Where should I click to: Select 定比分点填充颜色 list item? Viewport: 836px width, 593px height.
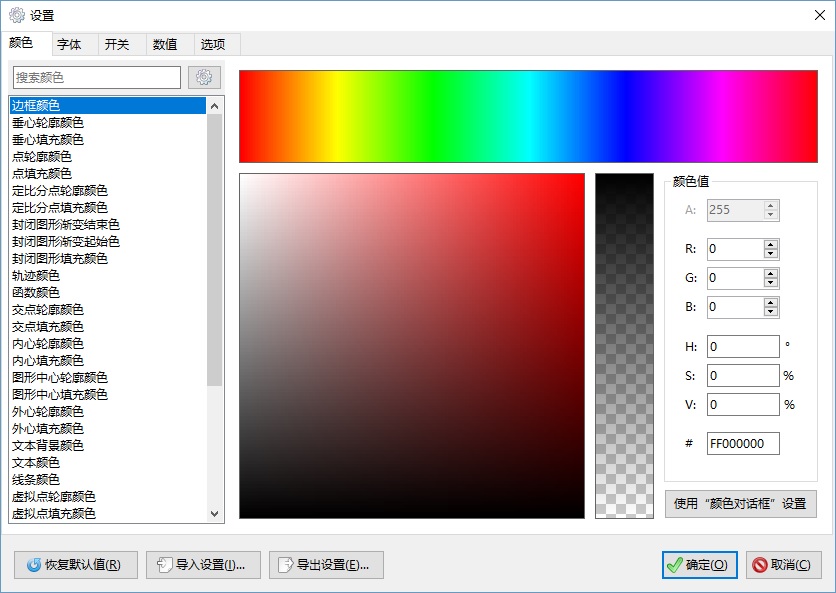[108, 207]
